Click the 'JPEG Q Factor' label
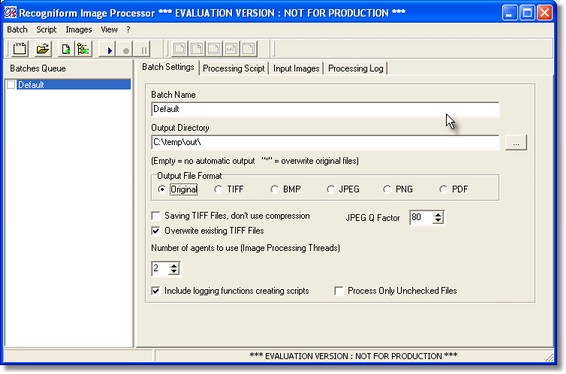566x374 pixels. click(x=373, y=218)
